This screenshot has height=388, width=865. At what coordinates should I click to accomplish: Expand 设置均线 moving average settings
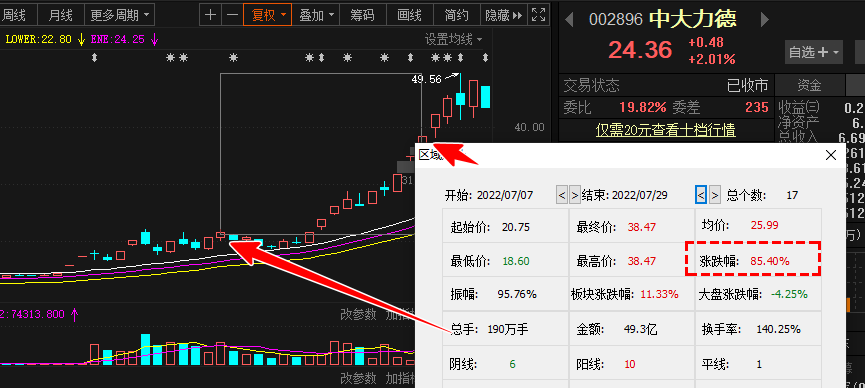pos(453,40)
